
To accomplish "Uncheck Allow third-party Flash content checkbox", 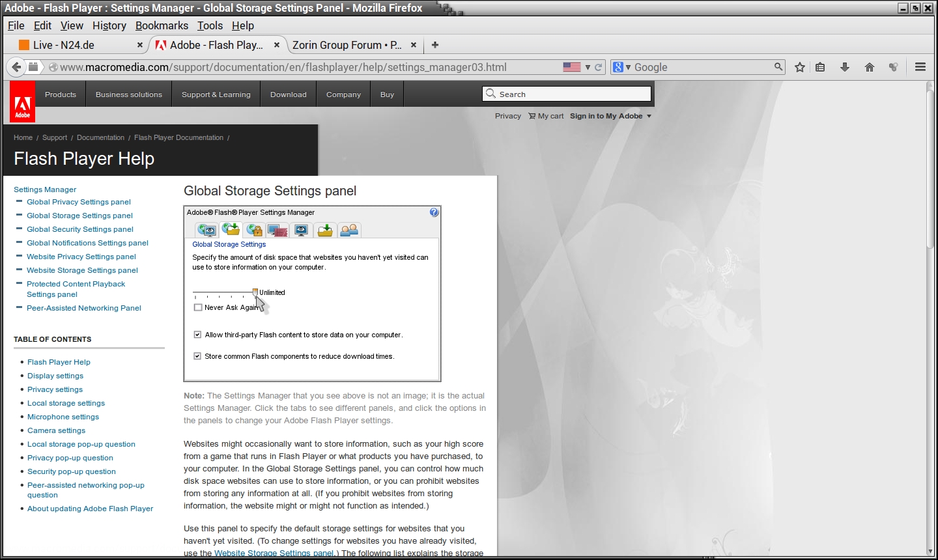I will (197, 335).
